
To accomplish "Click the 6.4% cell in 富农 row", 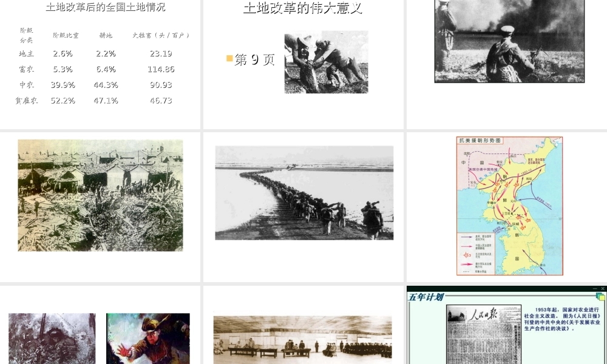I will 106,69.
